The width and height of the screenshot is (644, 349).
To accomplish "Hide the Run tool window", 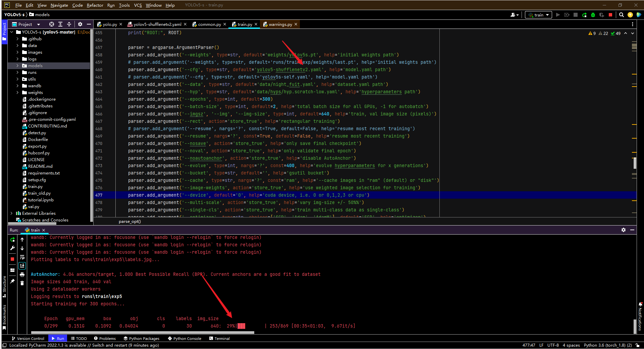I will point(632,230).
